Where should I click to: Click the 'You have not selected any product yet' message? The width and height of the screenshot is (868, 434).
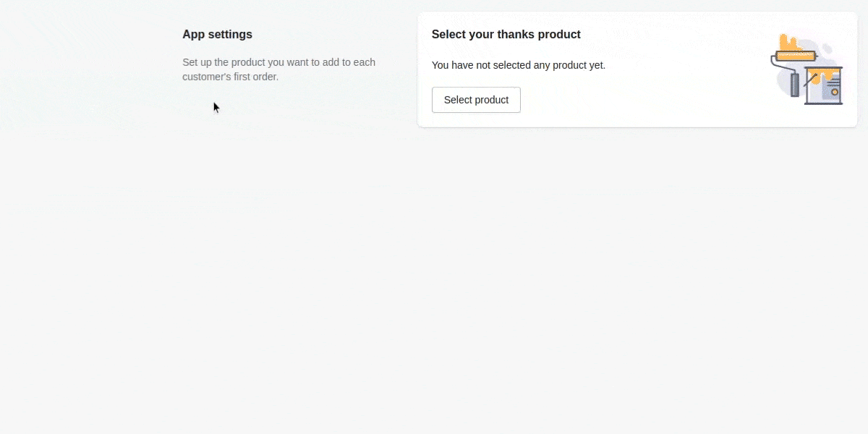(x=519, y=65)
